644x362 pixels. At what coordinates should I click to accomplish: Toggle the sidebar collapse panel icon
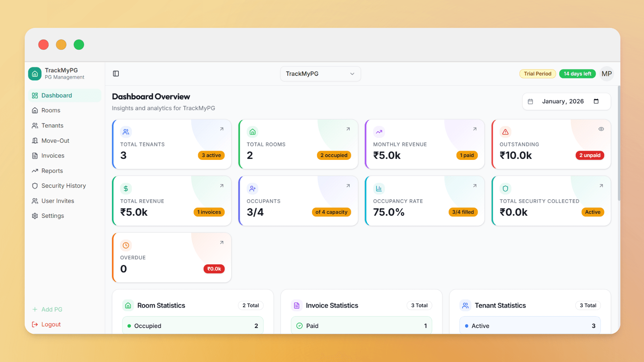click(116, 73)
